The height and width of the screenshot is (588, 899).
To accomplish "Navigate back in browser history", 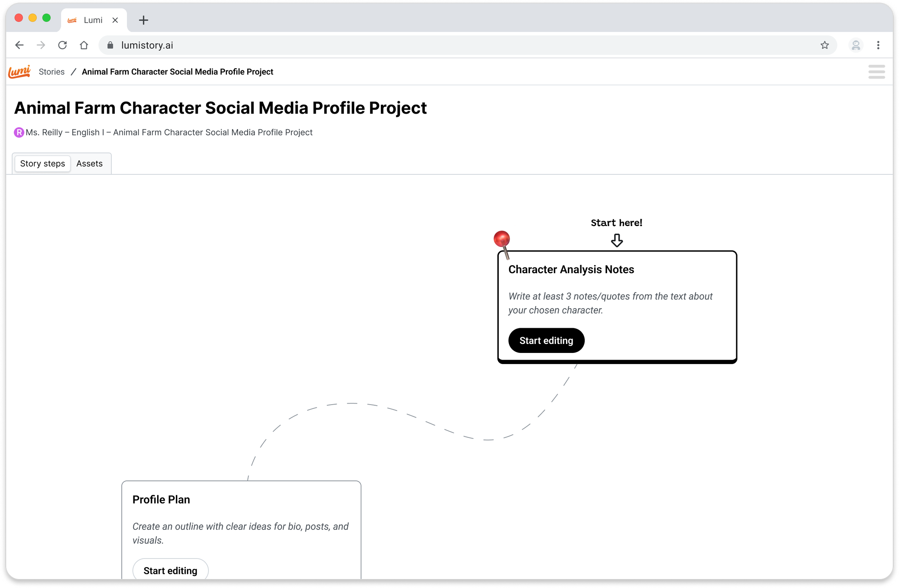I will [x=19, y=45].
